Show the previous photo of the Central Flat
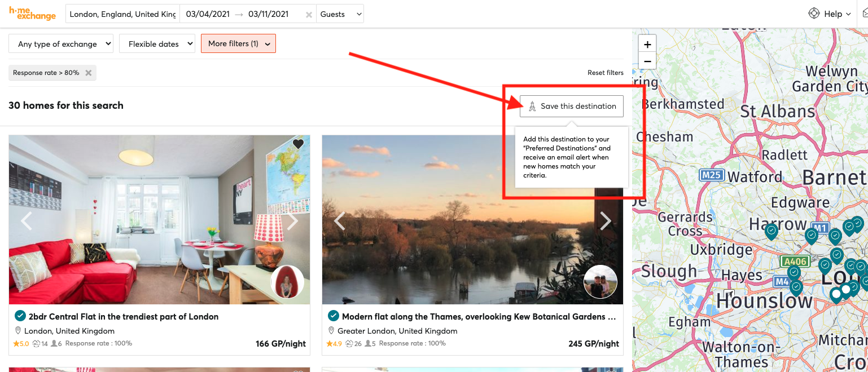This screenshot has height=372, width=868. (x=27, y=220)
